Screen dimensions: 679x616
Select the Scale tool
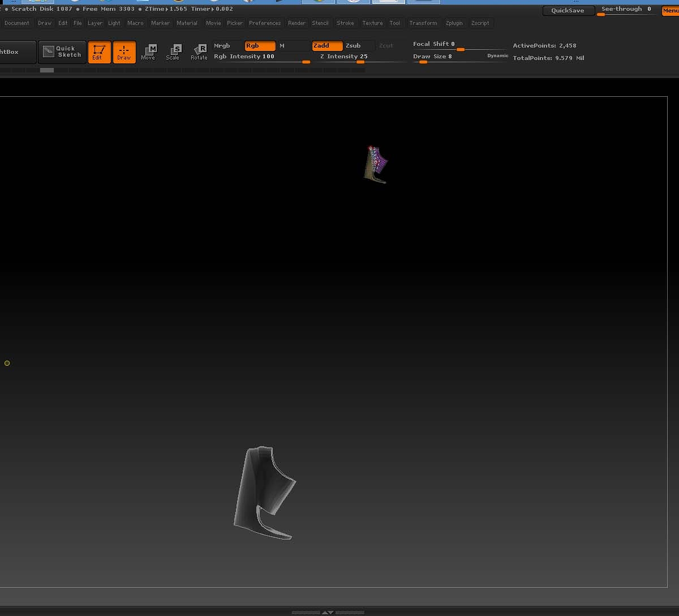173,52
